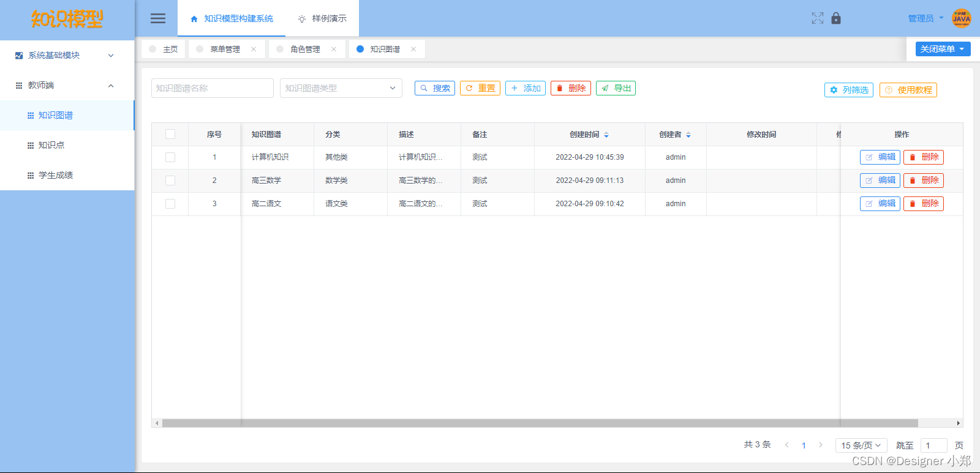
Task: Sort by 创建者 column arrows
Action: tap(688, 135)
